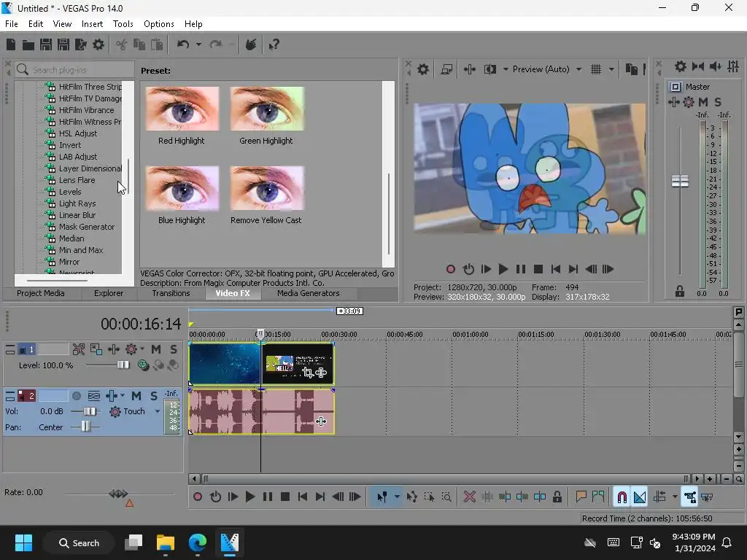Open the Overlays grid dropdown arrow
This screenshot has width=747, height=560.
(611, 69)
